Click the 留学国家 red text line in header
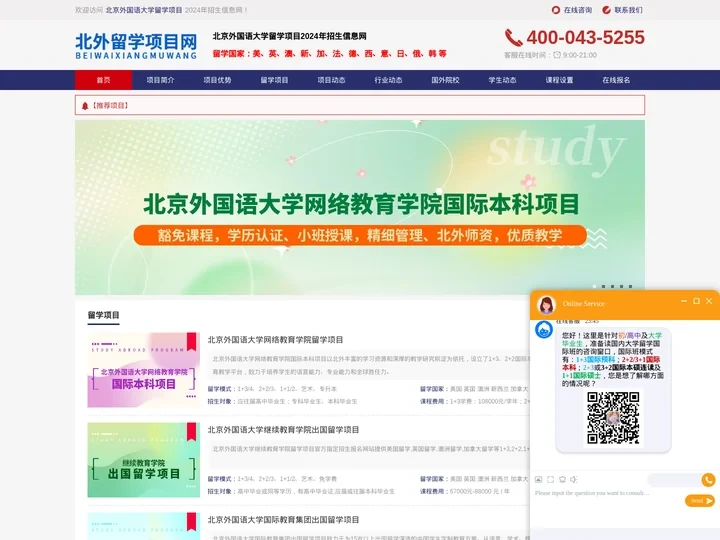 coord(329,54)
